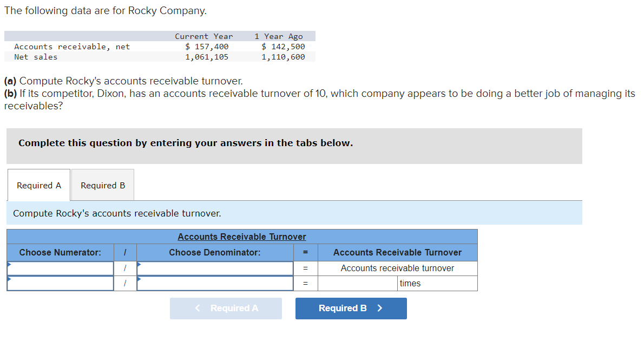Screen dimensions: 644x341
Task: Select the prior year value $ 142,500
Action: pos(284,47)
